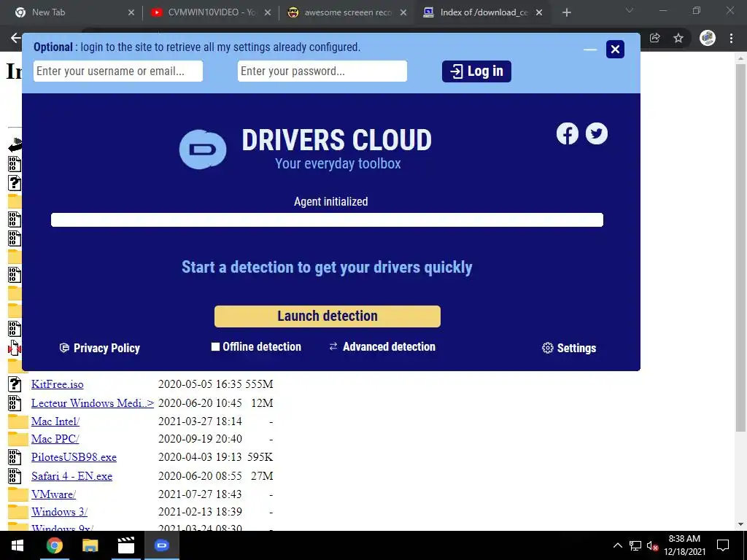Focus the username or email field
Screen dimensions: 747x560
(x=118, y=71)
